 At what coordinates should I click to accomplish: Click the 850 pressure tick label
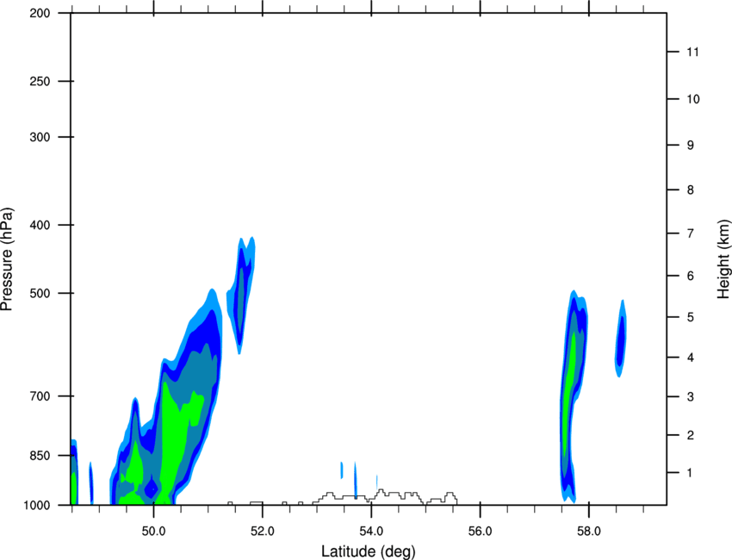pos(40,456)
